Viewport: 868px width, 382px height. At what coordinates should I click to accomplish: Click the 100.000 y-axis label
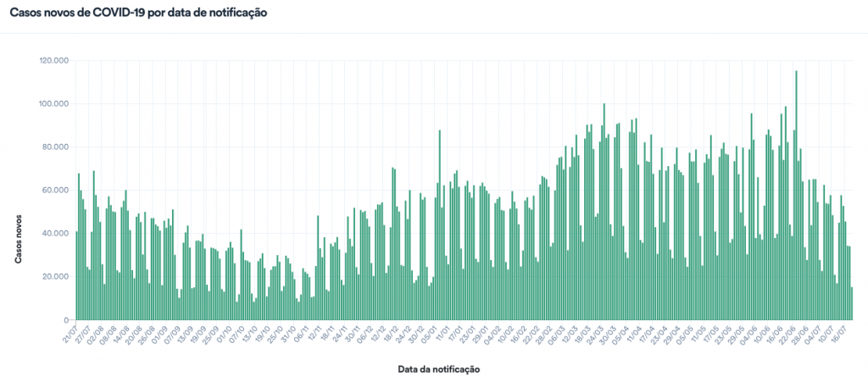click(x=54, y=104)
